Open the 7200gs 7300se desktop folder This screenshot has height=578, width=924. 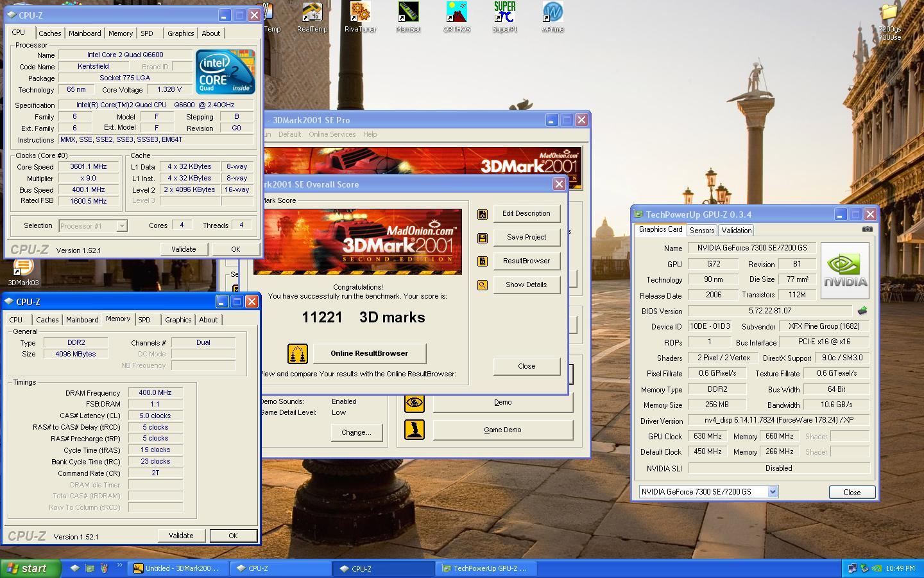889,22
